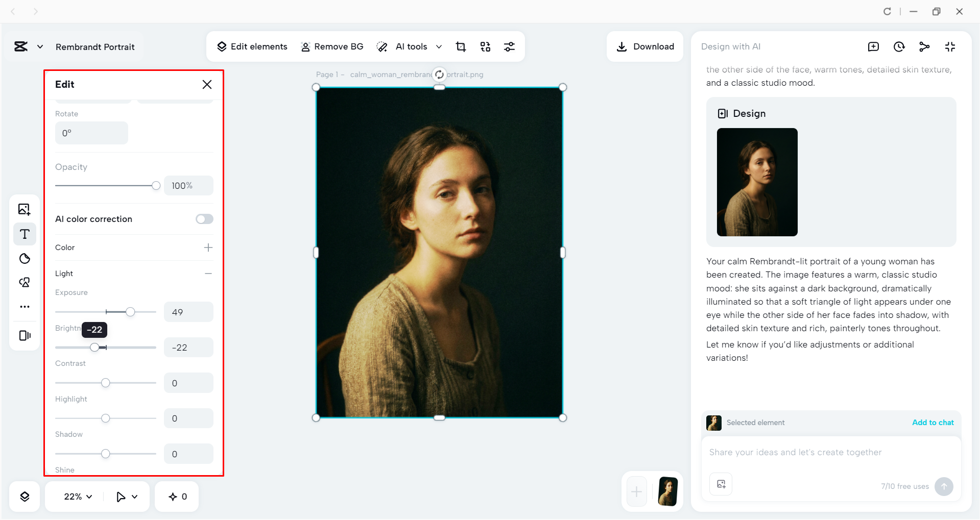Open the adjustments sliders icon in the toolbar
Viewport: 980px width, 520px height.
(509, 46)
